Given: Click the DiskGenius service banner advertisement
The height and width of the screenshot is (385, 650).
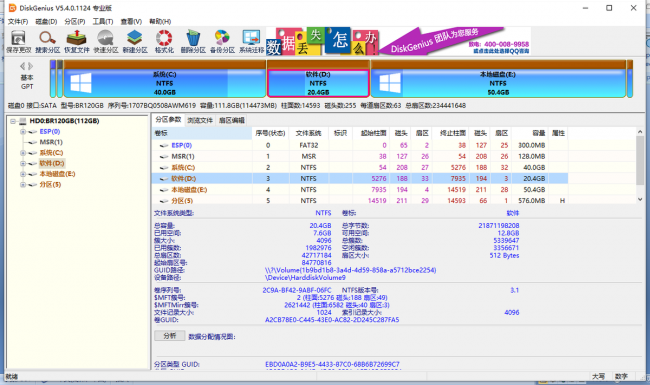Looking at the screenshot, I should point(455,41).
